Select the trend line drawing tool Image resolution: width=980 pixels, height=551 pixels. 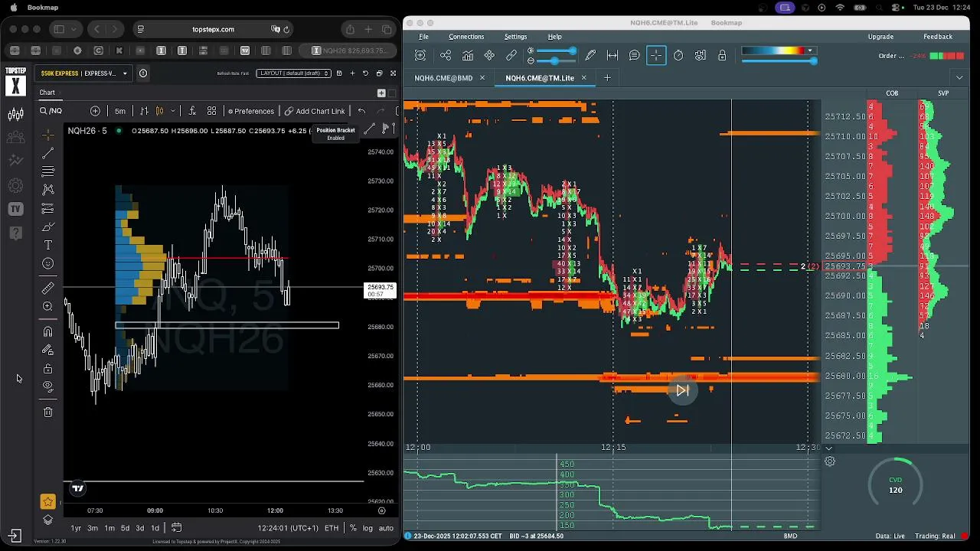click(47, 153)
